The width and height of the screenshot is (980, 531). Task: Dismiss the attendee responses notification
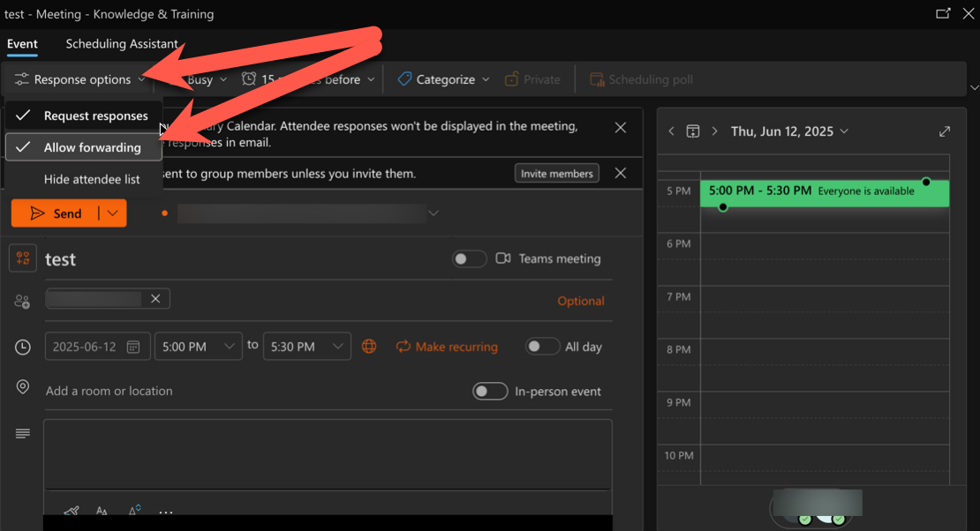coord(620,127)
